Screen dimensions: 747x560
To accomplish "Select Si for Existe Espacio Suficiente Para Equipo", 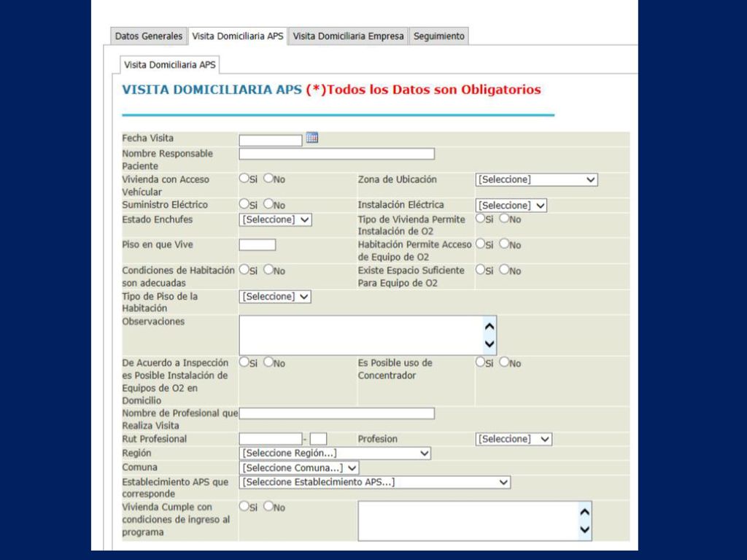I will coord(480,270).
